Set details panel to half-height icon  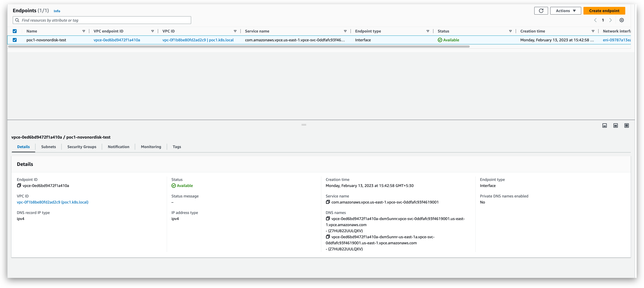[x=616, y=126]
